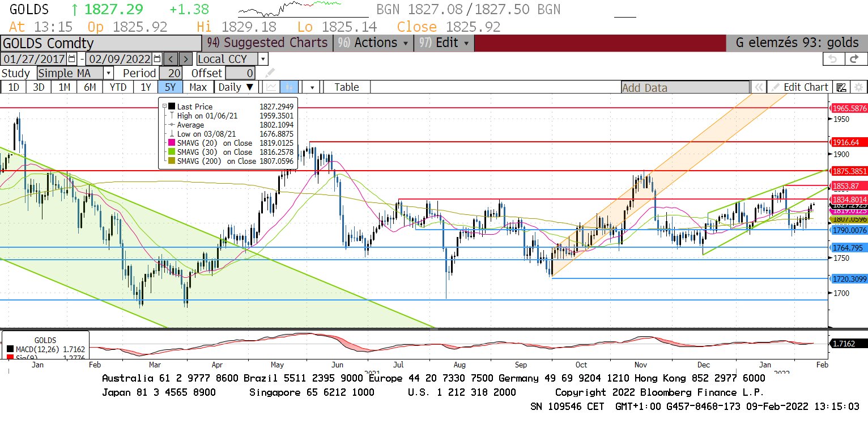
Task: Click the study edit pencil icon
Action: click(x=270, y=73)
